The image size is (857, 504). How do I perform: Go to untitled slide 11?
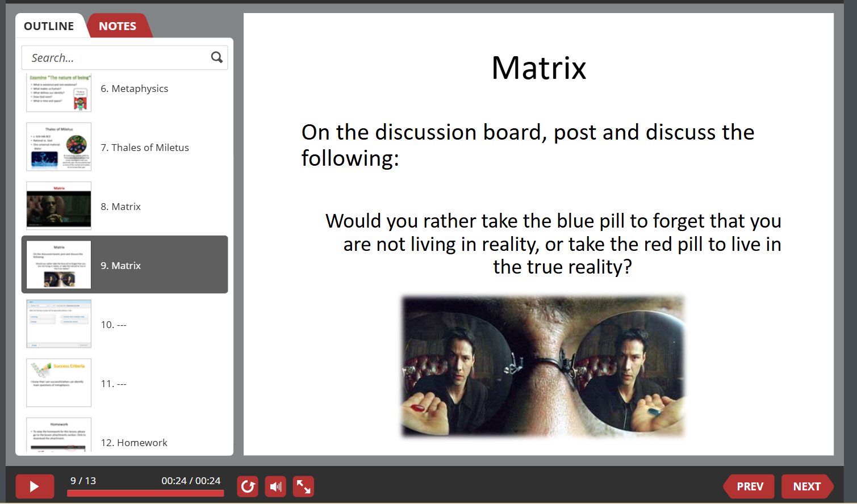click(x=124, y=383)
